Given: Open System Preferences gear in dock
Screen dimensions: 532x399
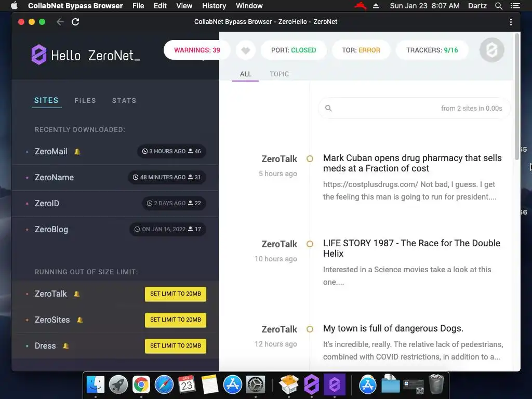Looking at the screenshot, I should 255,385.
